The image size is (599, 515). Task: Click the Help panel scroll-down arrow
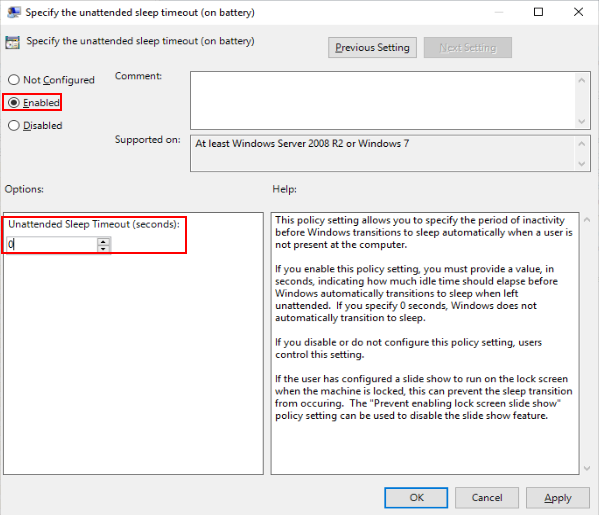pos(587,468)
